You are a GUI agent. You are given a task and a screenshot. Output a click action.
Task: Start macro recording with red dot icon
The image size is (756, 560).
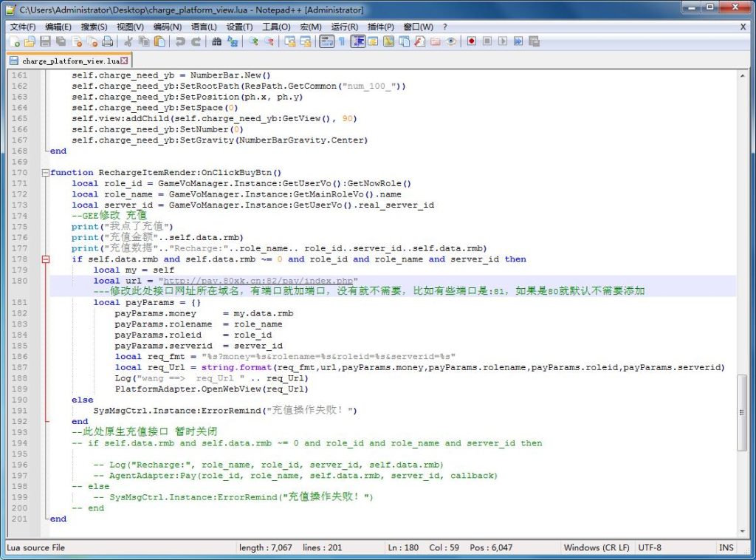(471, 41)
